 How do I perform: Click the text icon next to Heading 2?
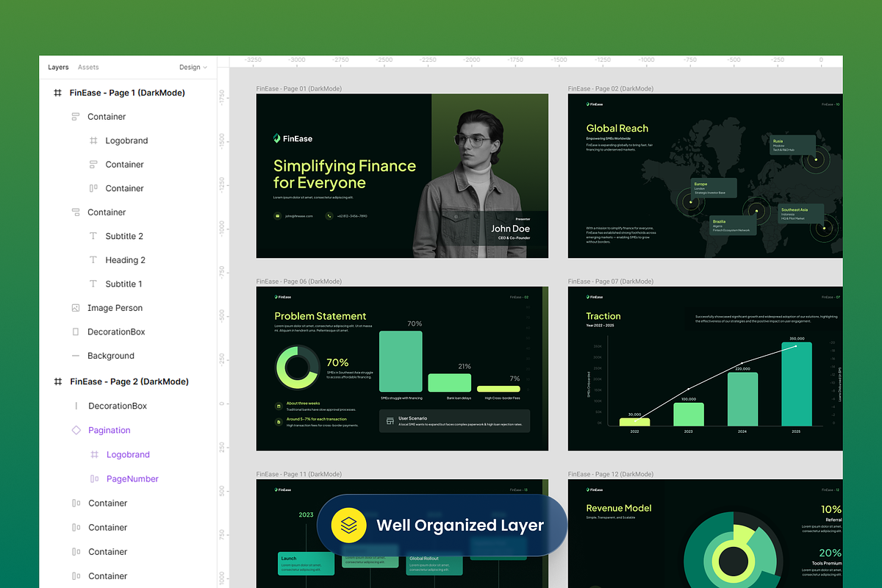click(x=93, y=259)
